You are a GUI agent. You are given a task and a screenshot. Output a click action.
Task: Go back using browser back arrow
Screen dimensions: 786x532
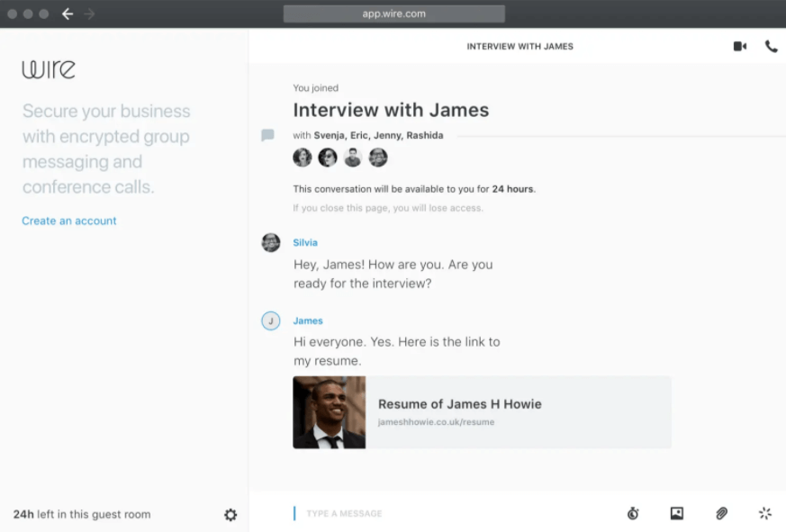click(68, 14)
